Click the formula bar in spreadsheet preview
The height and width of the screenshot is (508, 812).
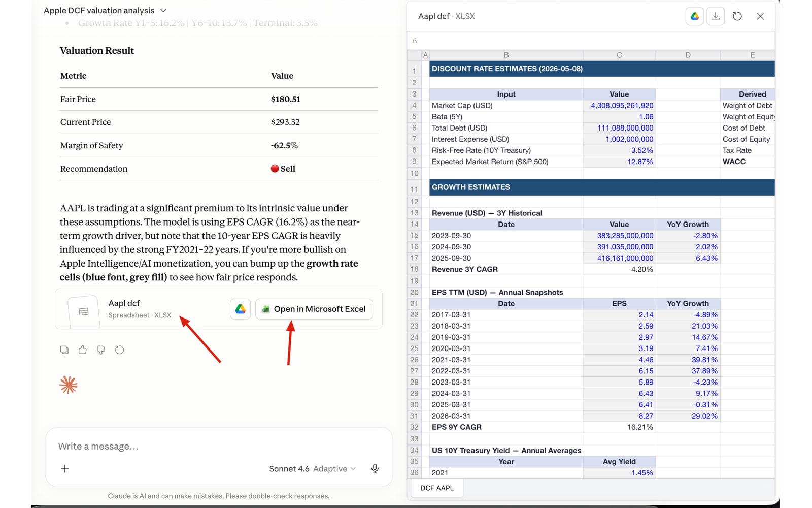point(591,41)
